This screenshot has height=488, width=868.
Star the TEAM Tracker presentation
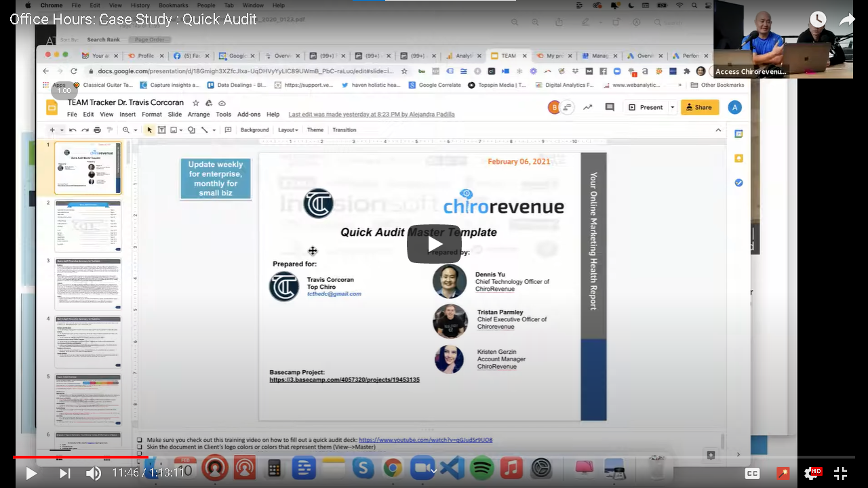pyautogui.click(x=195, y=103)
